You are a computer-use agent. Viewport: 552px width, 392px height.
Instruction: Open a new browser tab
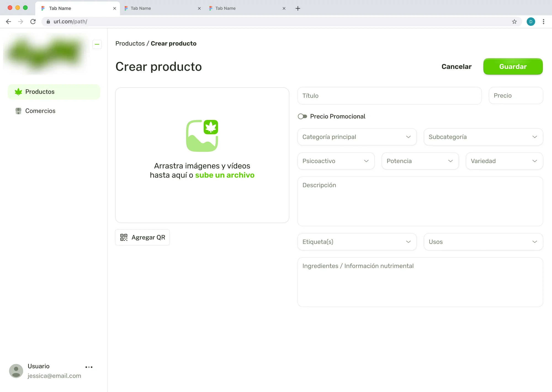(298, 8)
